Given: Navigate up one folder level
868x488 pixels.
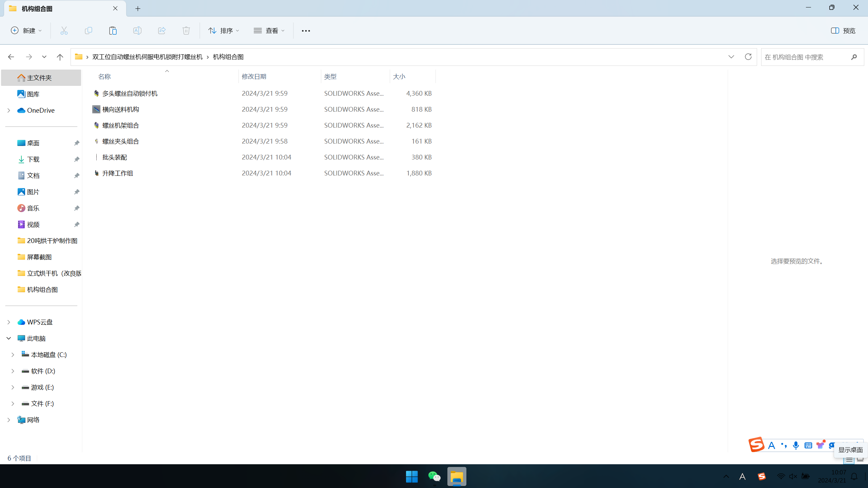Looking at the screenshot, I should (x=60, y=57).
